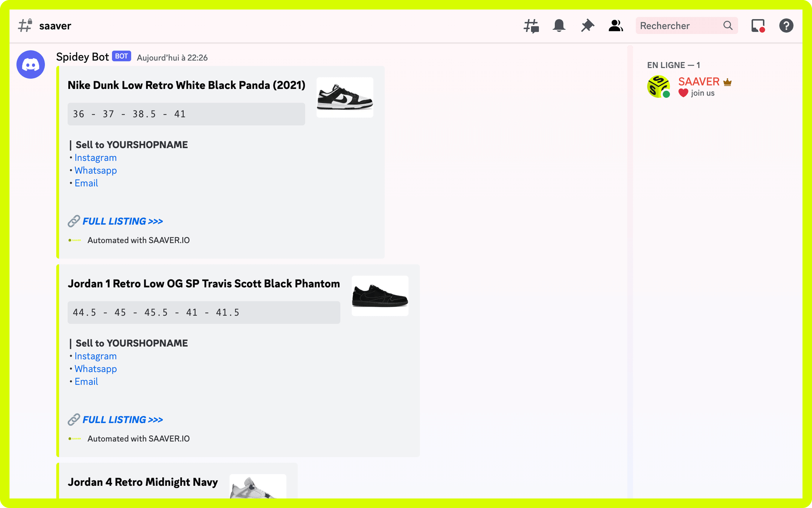812x508 pixels.
Task: Click sizes 44.5 - 45 - 45.5 - 41 - 41.5
Action: (x=204, y=312)
